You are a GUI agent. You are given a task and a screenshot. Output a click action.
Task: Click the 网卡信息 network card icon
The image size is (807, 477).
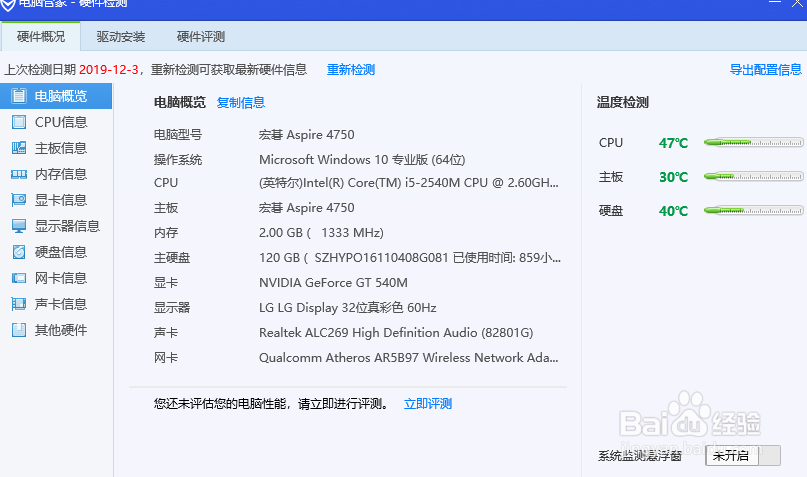tap(19, 278)
